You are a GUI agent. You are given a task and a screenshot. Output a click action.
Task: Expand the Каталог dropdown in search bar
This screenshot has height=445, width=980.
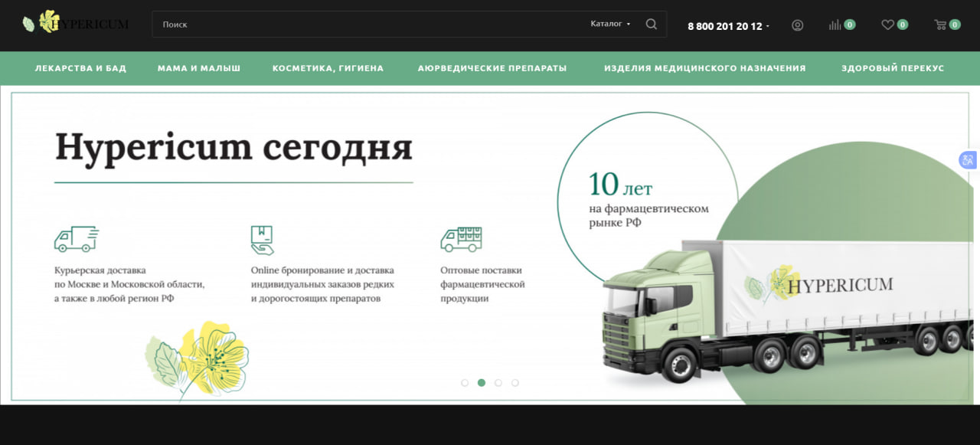[x=610, y=24]
